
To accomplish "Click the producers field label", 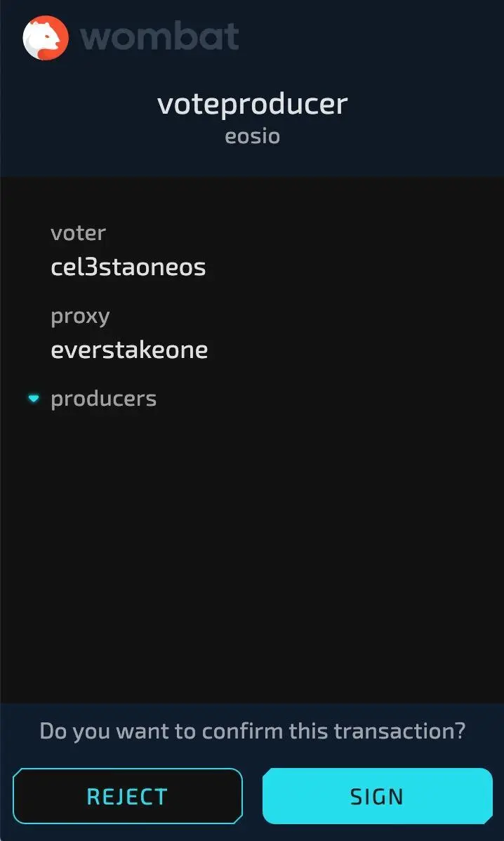I will (103, 399).
